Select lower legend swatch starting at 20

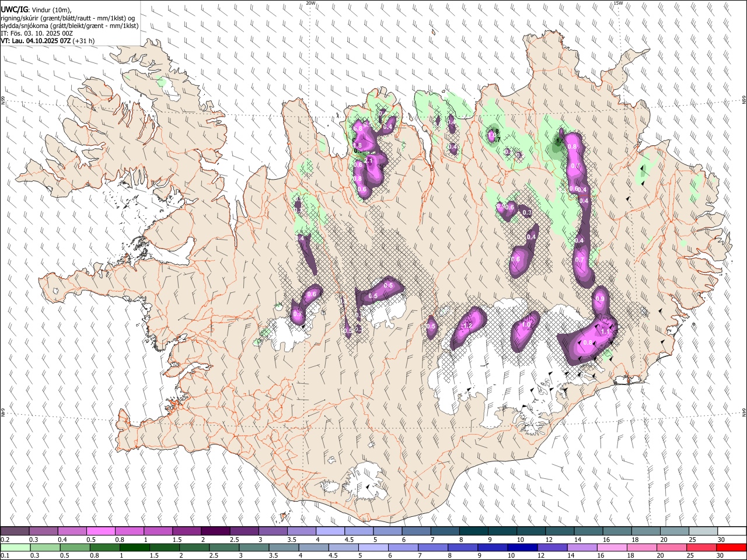point(671,547)
